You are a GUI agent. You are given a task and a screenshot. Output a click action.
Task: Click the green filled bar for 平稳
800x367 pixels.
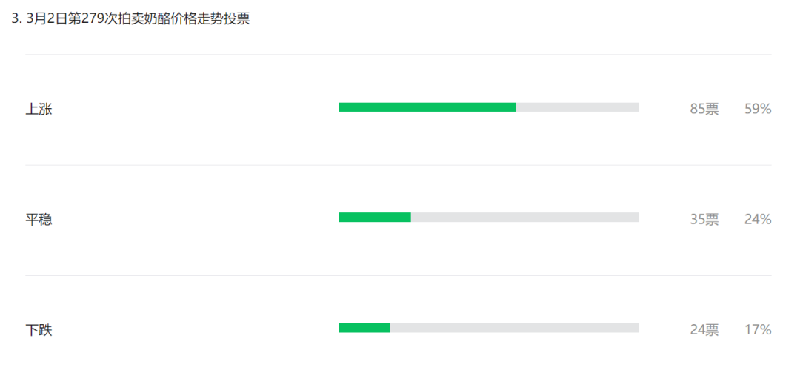tap(375, 217)
